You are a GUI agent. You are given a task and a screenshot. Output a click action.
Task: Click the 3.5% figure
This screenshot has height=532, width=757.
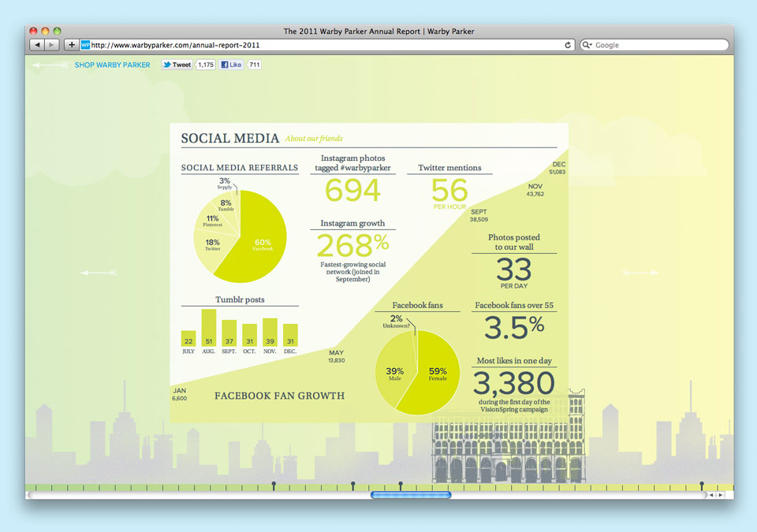tap(513, 327)
